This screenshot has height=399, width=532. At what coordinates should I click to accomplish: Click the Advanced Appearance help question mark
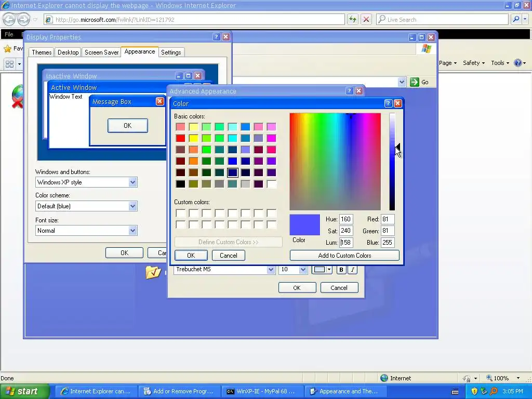349,91
